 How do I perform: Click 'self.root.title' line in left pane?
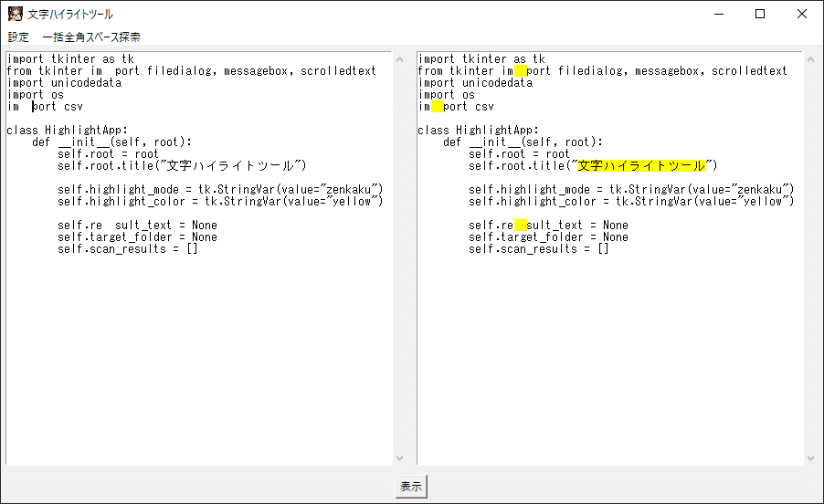(182, 166)
